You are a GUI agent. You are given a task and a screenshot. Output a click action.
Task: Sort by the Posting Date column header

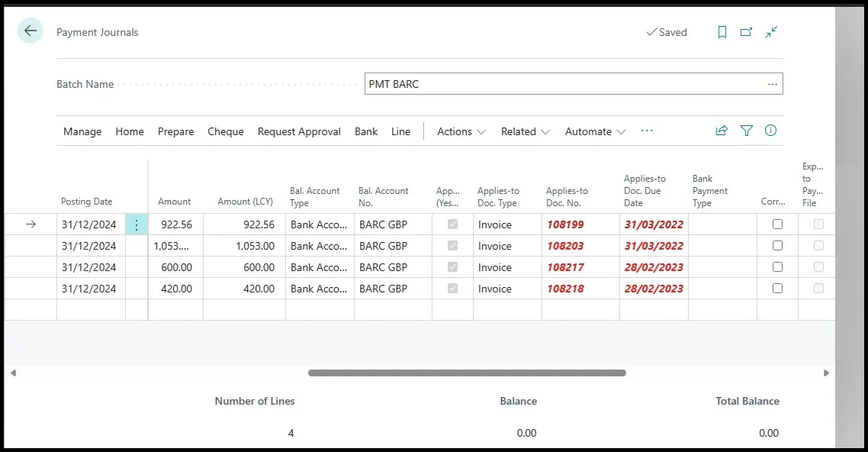86,202
